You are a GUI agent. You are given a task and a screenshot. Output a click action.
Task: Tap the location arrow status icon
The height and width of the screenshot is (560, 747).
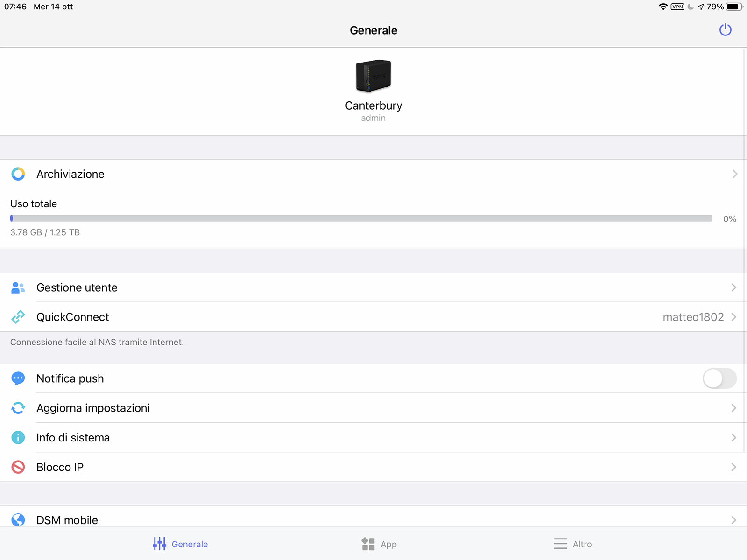coord(701,7)
